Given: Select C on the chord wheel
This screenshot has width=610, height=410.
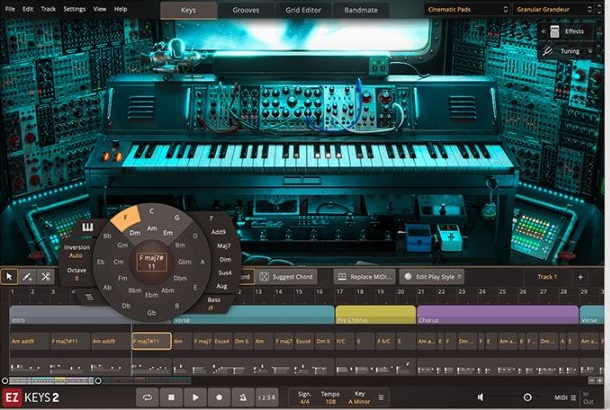Looking at the screenshot, I should pos(152,211).
